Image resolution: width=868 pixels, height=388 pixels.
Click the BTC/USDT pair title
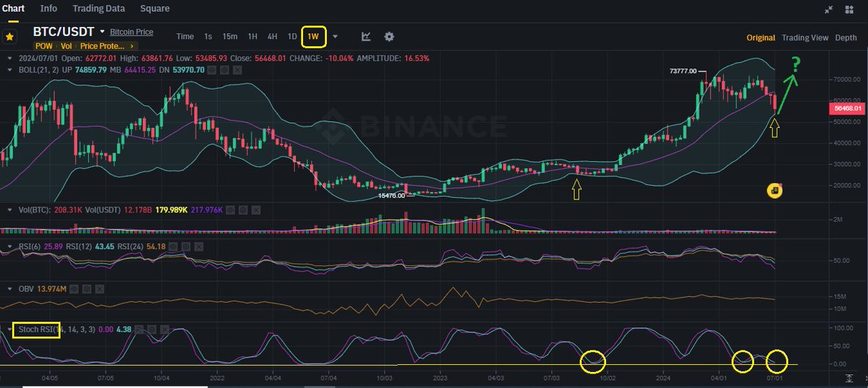pos(64,32)
